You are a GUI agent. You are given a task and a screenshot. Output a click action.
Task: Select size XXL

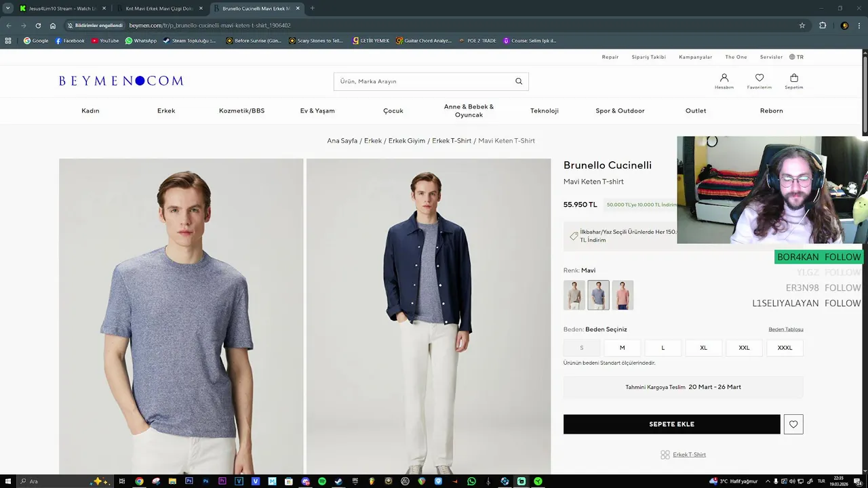(x=744, y=348)
